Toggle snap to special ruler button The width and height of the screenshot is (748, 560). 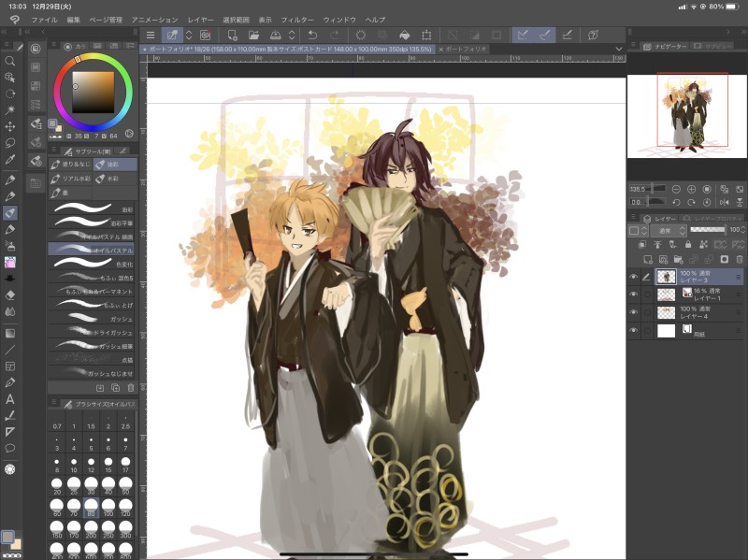point(544,35)
